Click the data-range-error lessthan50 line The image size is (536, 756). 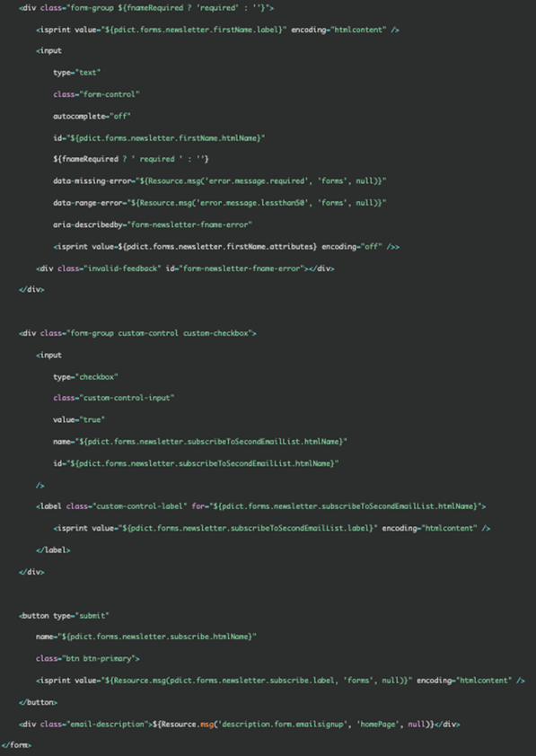[x=220, y=203]
